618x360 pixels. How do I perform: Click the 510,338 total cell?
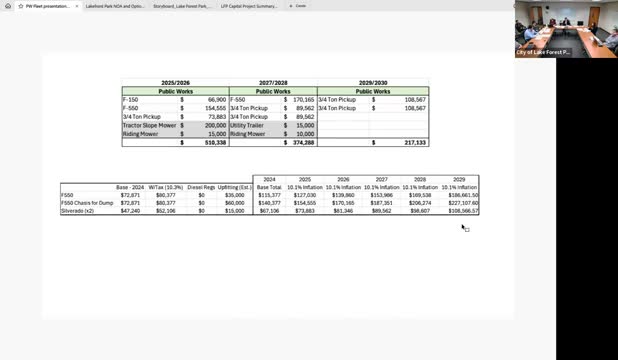click(215, 142)
